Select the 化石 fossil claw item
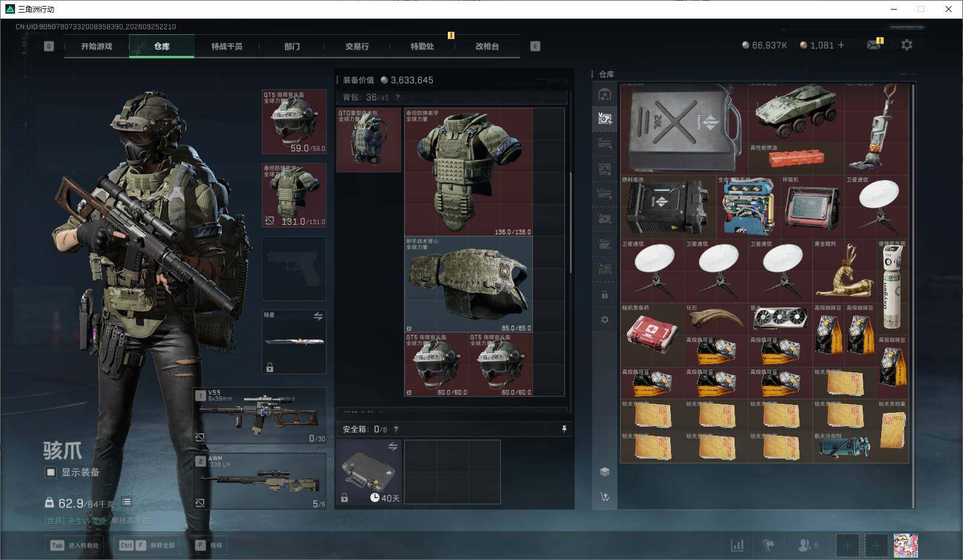 click(x=717, y=318)
